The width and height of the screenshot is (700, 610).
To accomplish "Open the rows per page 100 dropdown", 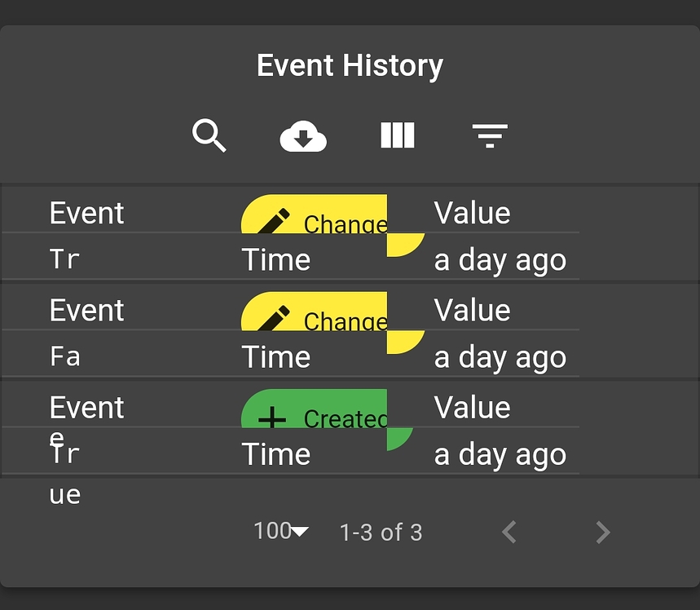I will click(x=281, y=532).
